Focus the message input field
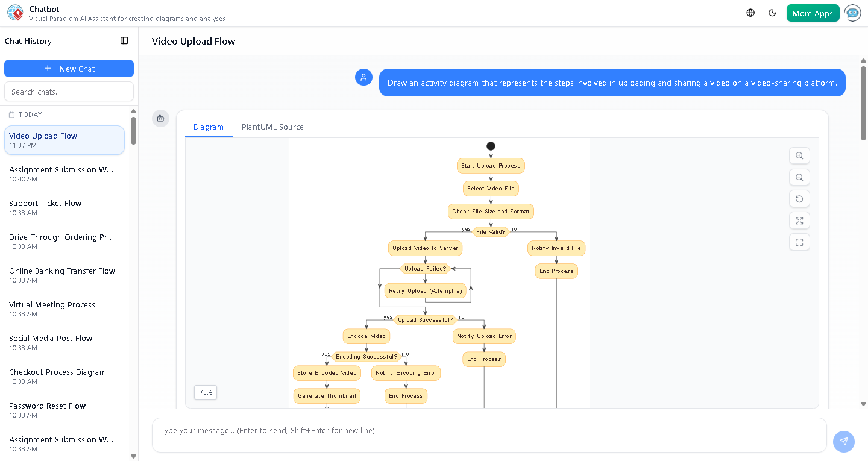Screen dimensions: 868x461 [489, 430]
